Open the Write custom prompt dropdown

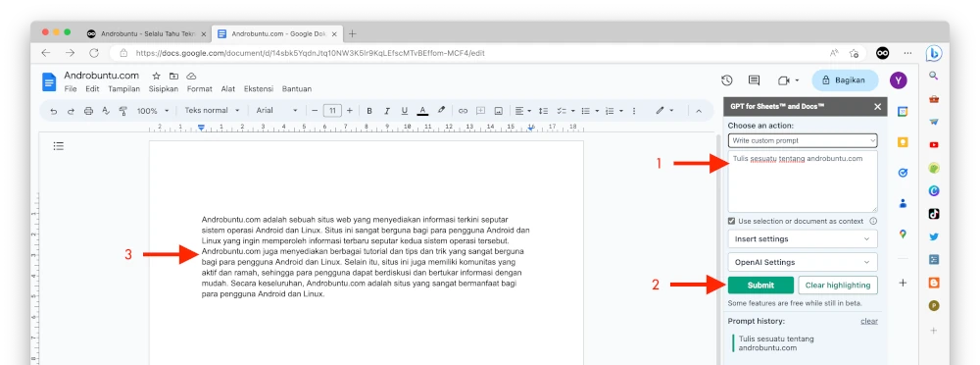(x=803, y=140)
